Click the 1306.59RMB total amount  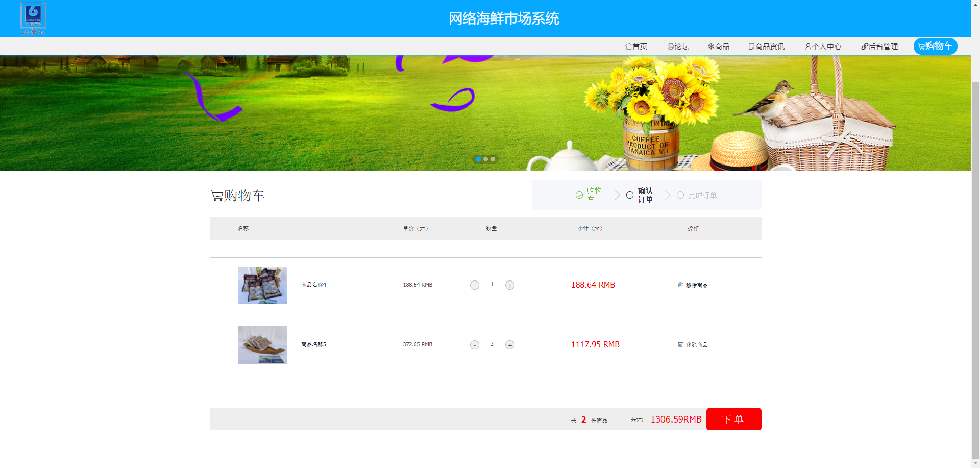click(676, 419)
